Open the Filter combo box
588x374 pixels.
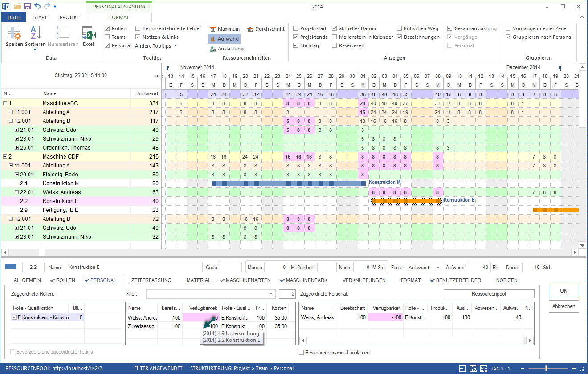click(x=211, y=294)
